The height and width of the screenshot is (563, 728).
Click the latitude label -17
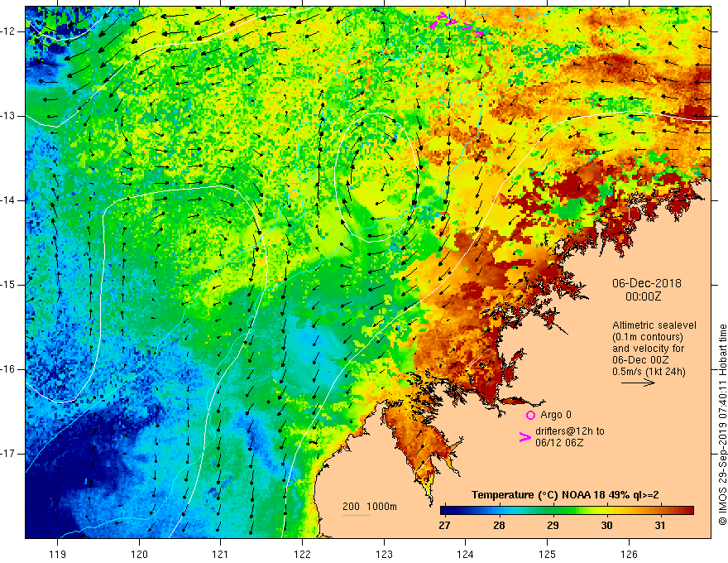tap(8, 454)
